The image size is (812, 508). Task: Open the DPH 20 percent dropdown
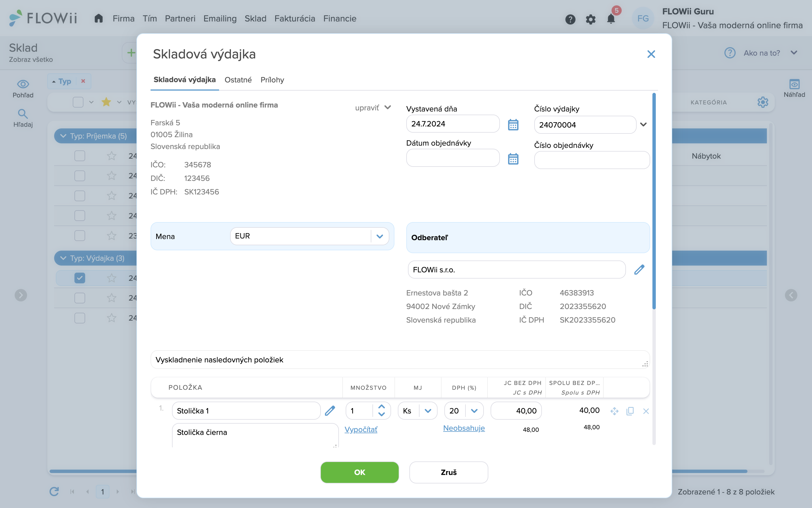474,411
